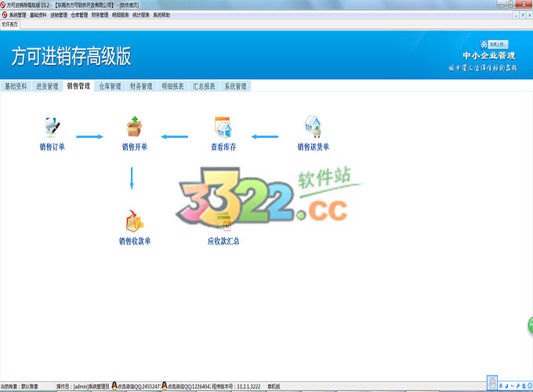Image resolution: width=533 pixels, height=392 pixels.
Task: Open the 销售开单 box icon
Action: click(x=135, y=126)
